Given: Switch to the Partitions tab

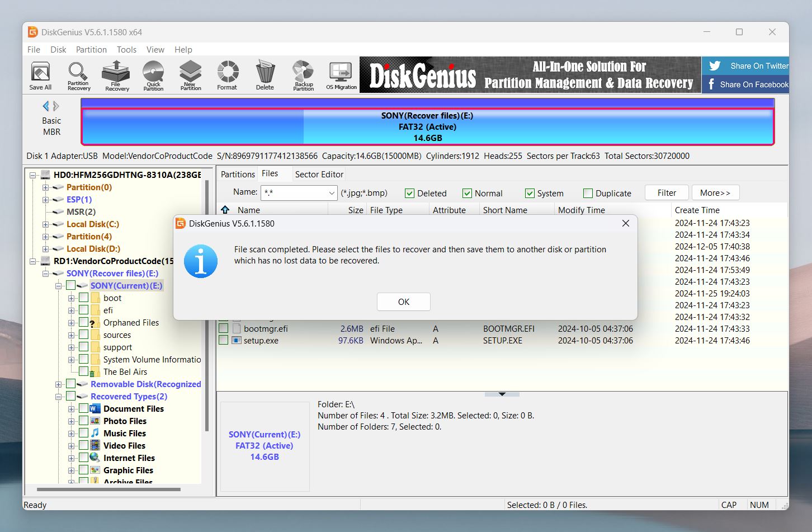Looking at the screenshot, I should [238, 174].
